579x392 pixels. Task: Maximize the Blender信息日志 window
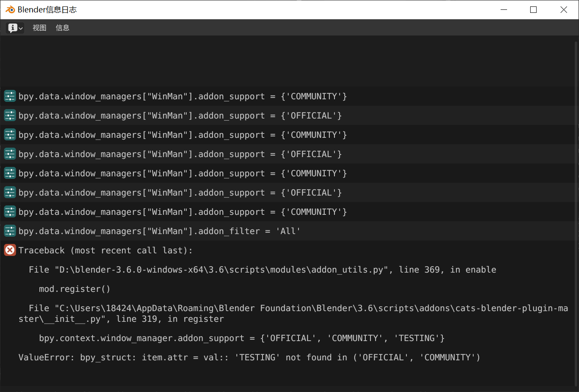coord(534,9)
